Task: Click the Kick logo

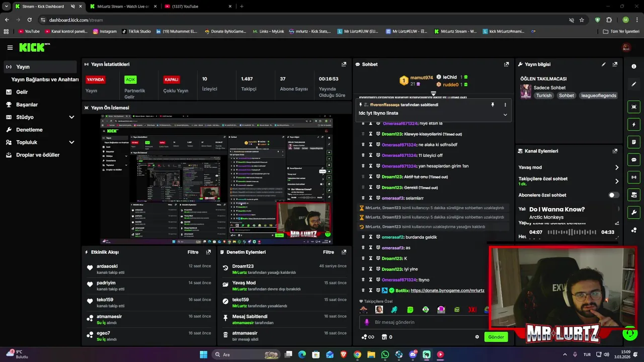Action: (x=34, y=47)
